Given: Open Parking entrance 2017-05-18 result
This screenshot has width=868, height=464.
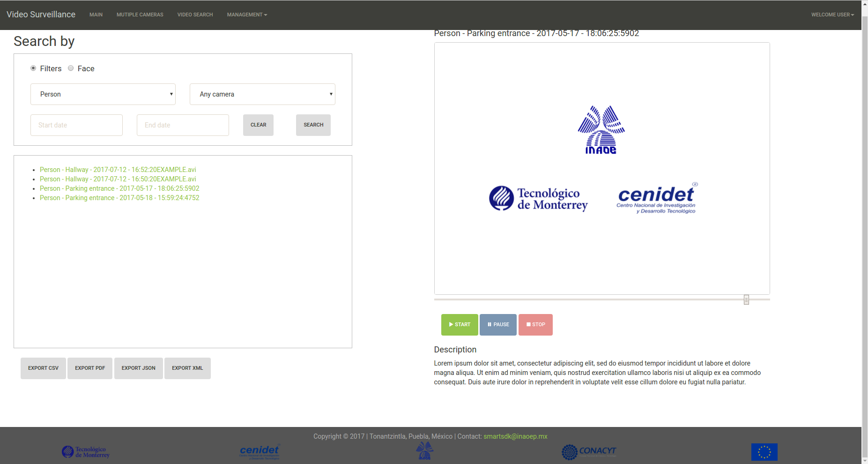Looking at the screenshot, I should click(x=119, y=198).
